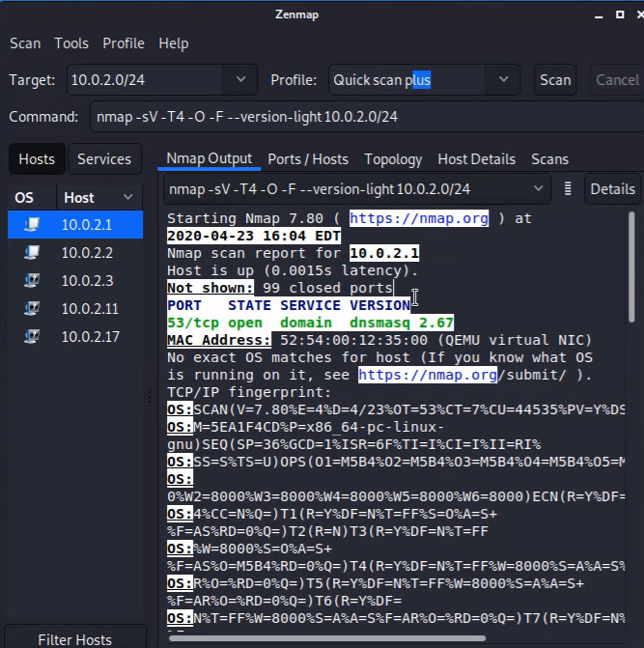Image resolution: width=644 pixels, height=648 pixels.
Task: Select host 10.0.2.1 in list
Action: click(x=75, y=224)
